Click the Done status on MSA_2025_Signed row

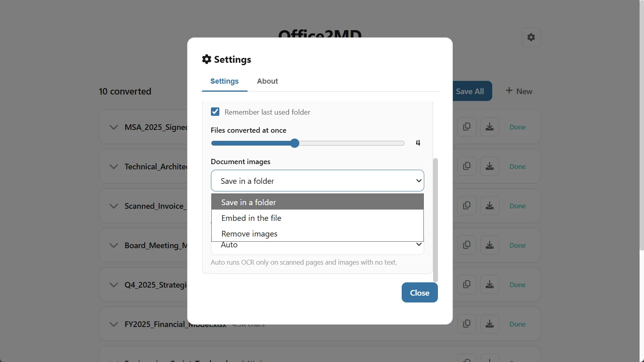coord(518,127)
